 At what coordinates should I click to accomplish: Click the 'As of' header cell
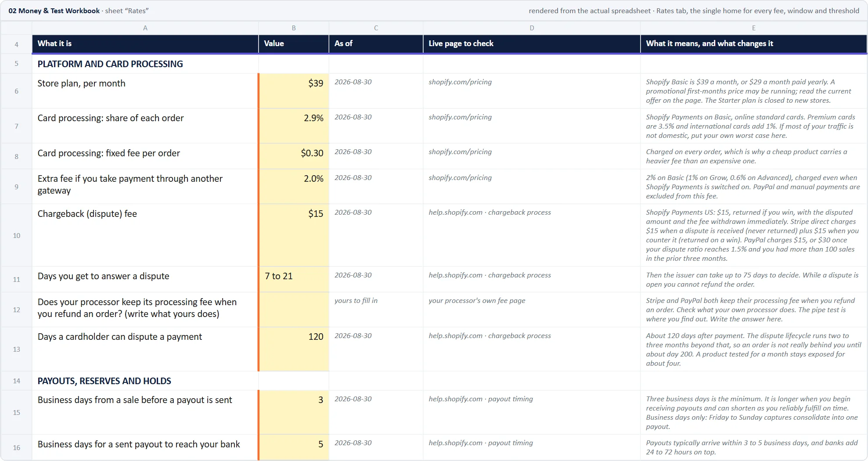coord(376,43)
